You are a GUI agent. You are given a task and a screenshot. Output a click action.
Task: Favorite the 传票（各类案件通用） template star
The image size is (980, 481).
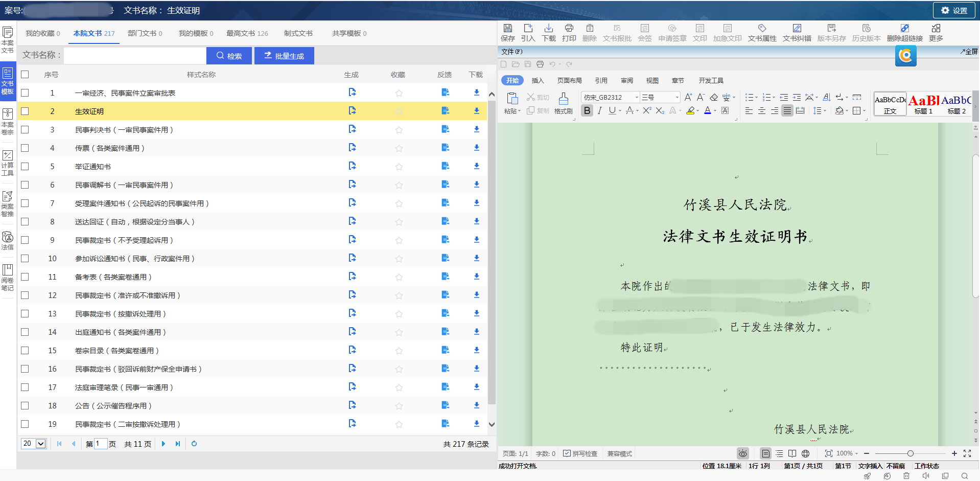click(399, 148)
